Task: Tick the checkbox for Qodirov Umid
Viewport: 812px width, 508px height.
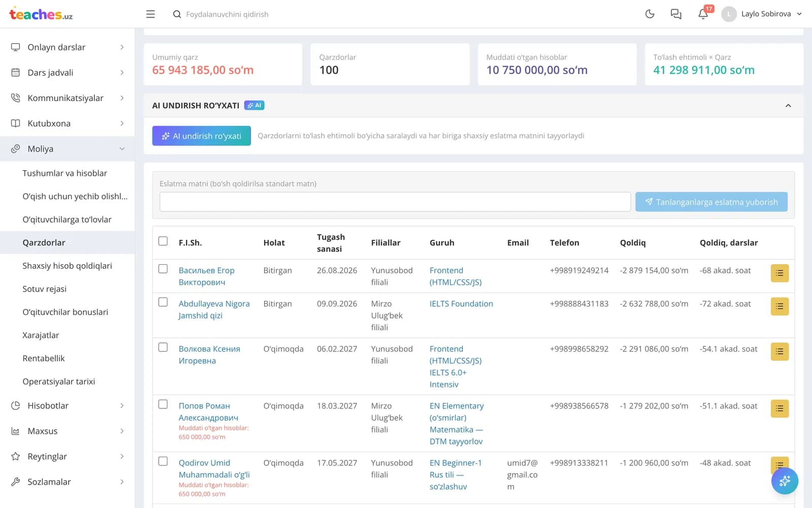Action: click(x=163, y=461)
